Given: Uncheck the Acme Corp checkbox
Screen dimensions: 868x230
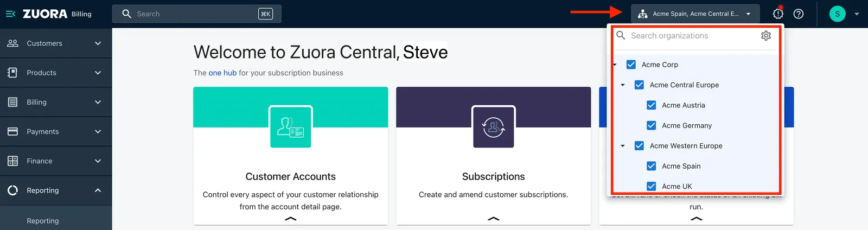Looking at the screenshot, I should click(x=631, y=65).
